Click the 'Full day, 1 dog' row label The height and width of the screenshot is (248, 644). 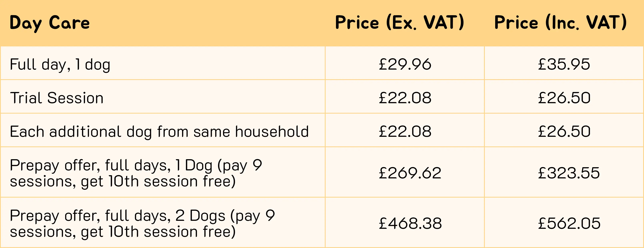point(60,64)
